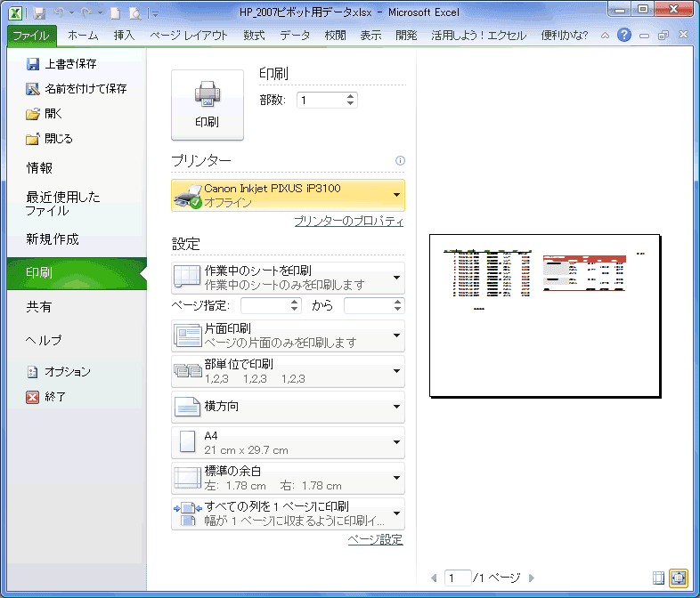Switch to the データ ribbon tab
700x598 pixels.
coord(295,36)
